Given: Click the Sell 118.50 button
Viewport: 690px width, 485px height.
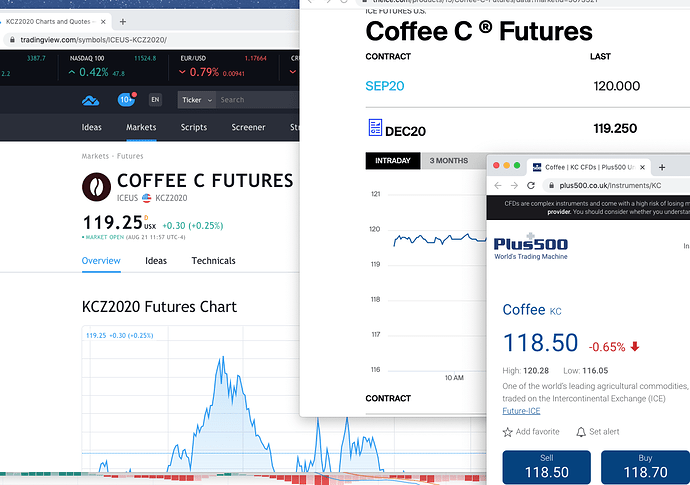Looking at the screenshot, I should click(547, 467).
